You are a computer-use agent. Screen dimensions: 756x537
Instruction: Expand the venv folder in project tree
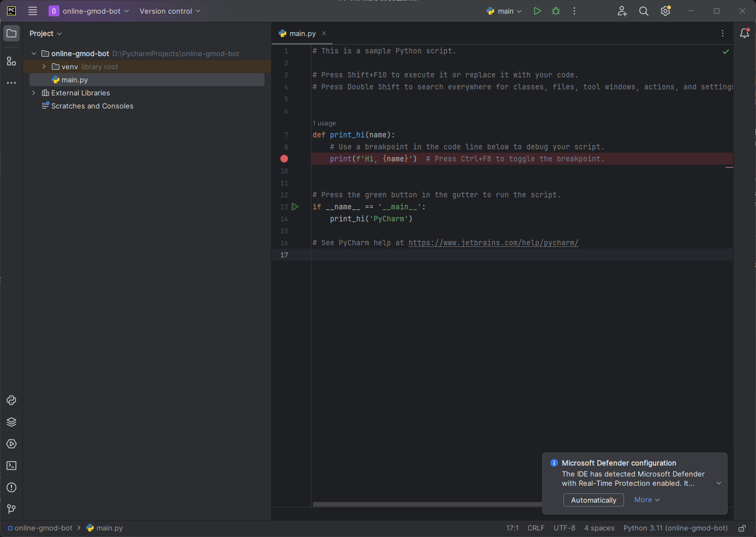click(x=44, y=67)
